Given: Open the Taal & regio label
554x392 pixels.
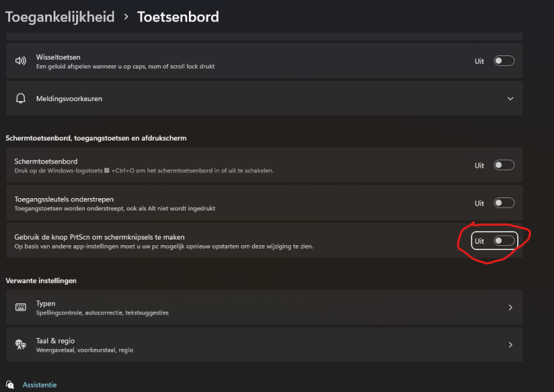Looking at the screenshot, I should point(55,341).
